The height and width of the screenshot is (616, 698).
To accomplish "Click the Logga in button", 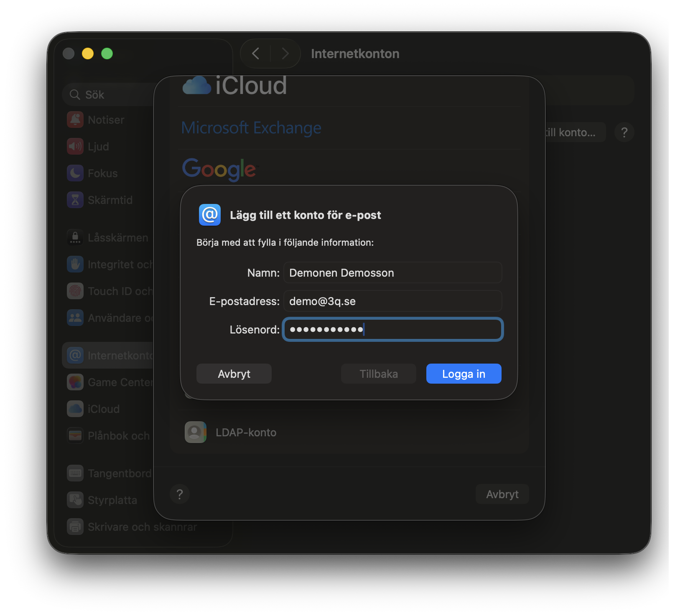I will (464, 374).
